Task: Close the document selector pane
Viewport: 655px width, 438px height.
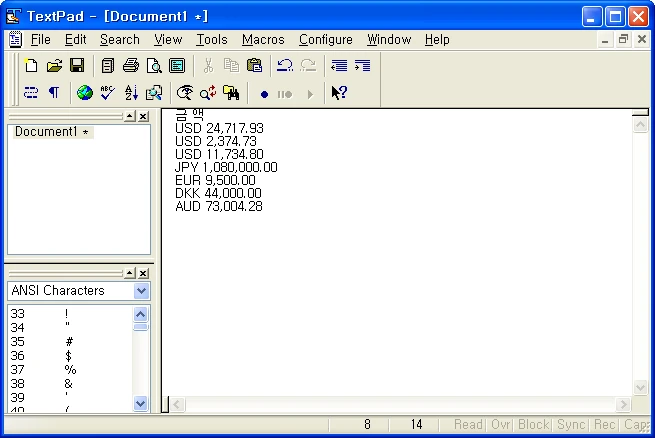Action: pyautogui.click(x=143, y=116)
